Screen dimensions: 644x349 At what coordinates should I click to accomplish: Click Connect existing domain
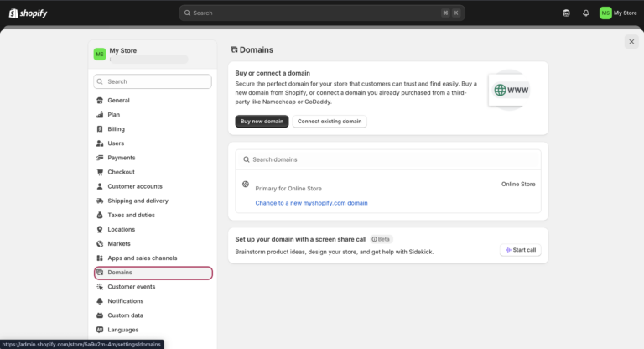point(330,122)
